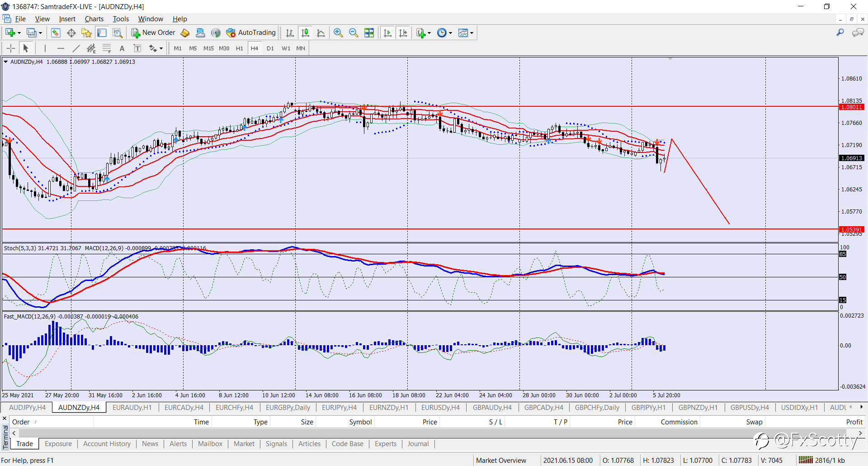
Task: Switch timeframe to W1
Action: pyautogui.click(x=286, y=48)
